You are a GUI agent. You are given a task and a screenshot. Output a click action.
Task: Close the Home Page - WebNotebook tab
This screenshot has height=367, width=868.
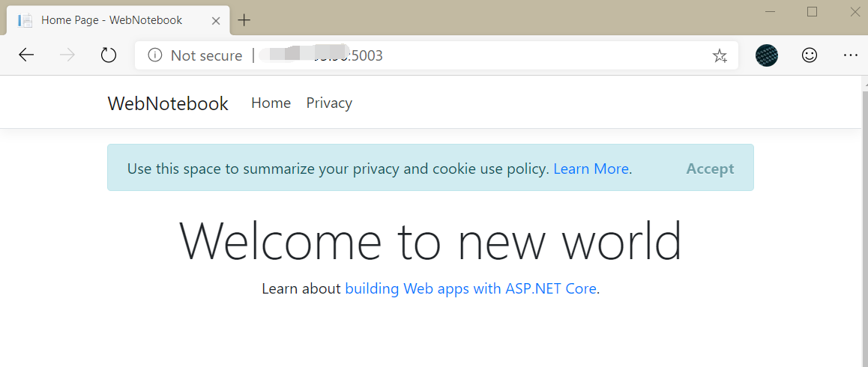coord(216,21)
